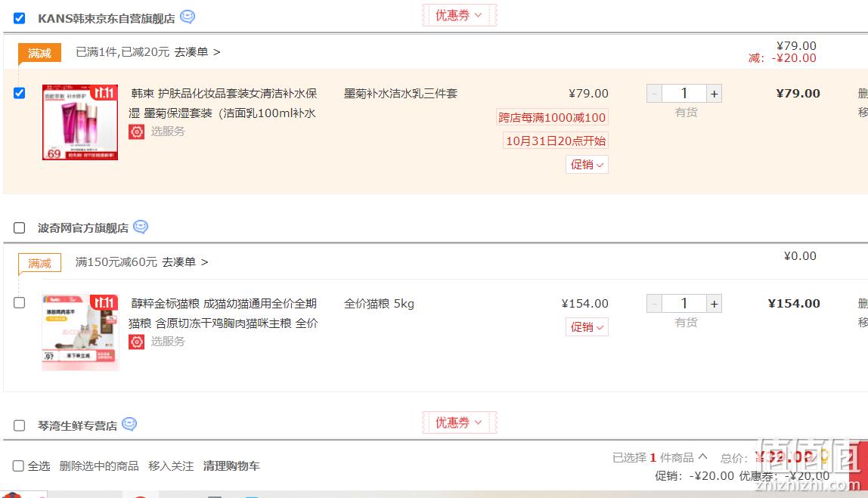Click 删除选中的商品 link

[99, 466]
